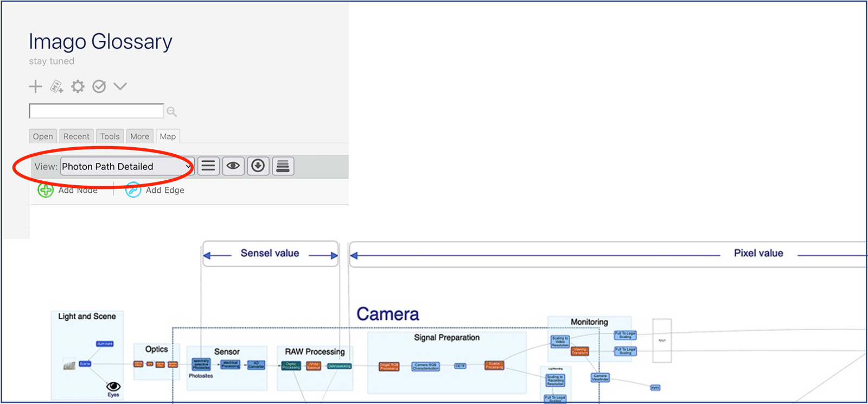
Task: Click the Imago Glossary title link
Action: (100, 42)
